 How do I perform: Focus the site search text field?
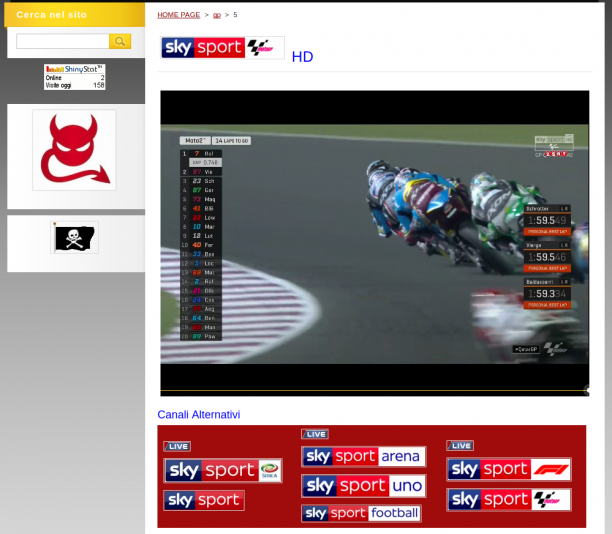coord(62,41)
